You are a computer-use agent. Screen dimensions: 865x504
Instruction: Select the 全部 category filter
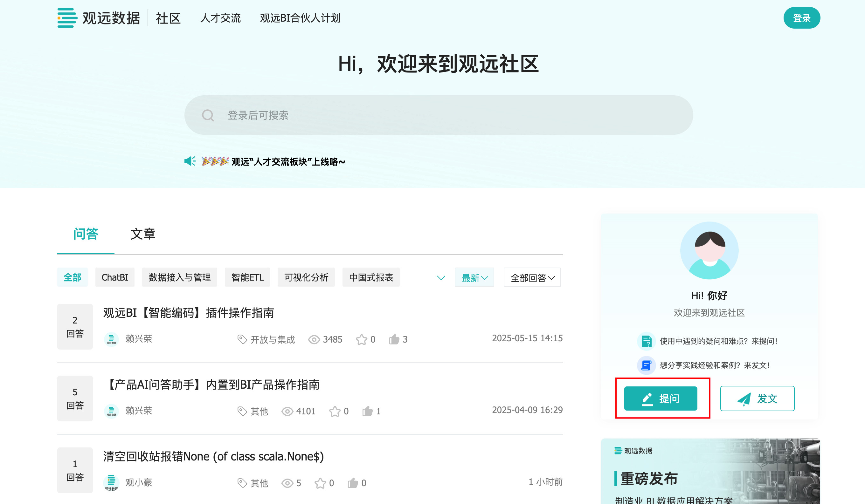tap(73, 277)
